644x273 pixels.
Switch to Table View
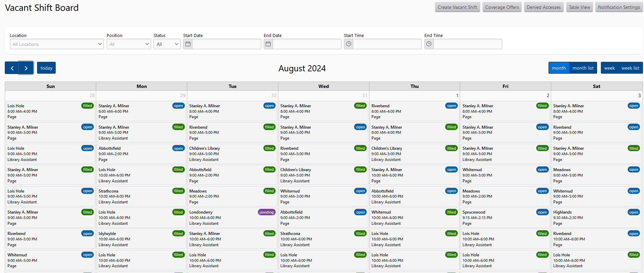point(579,7)
